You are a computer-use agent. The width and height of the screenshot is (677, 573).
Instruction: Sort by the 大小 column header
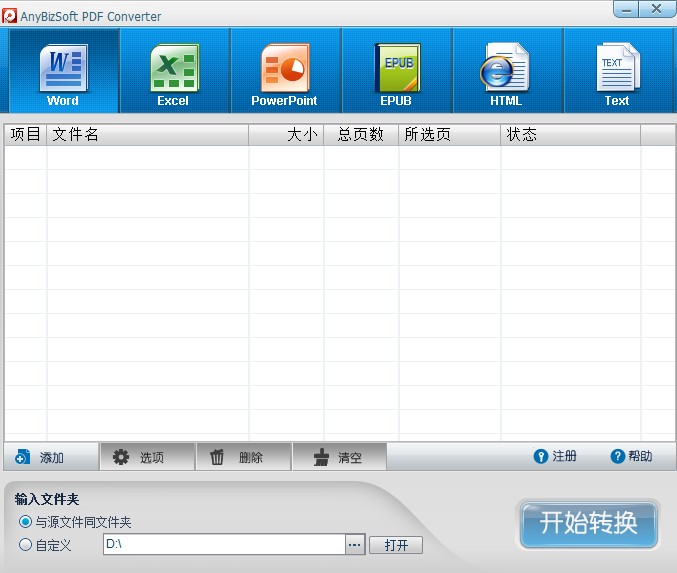(286, 134)
